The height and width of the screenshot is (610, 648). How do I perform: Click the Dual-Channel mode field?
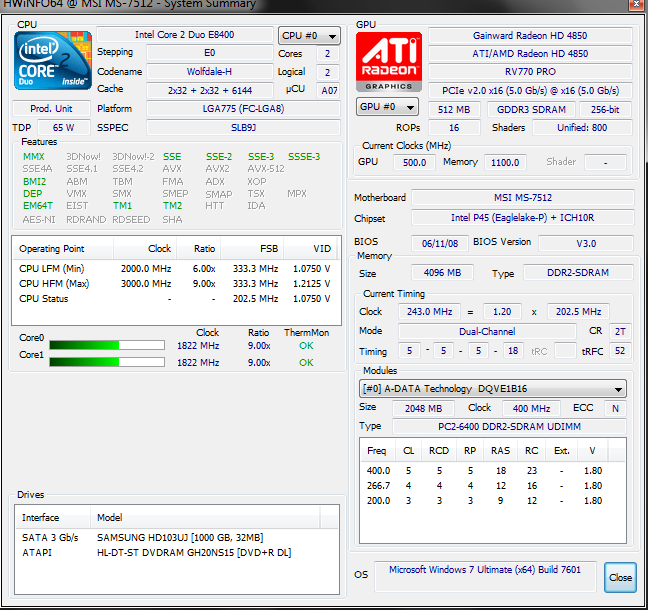[487, 331]
